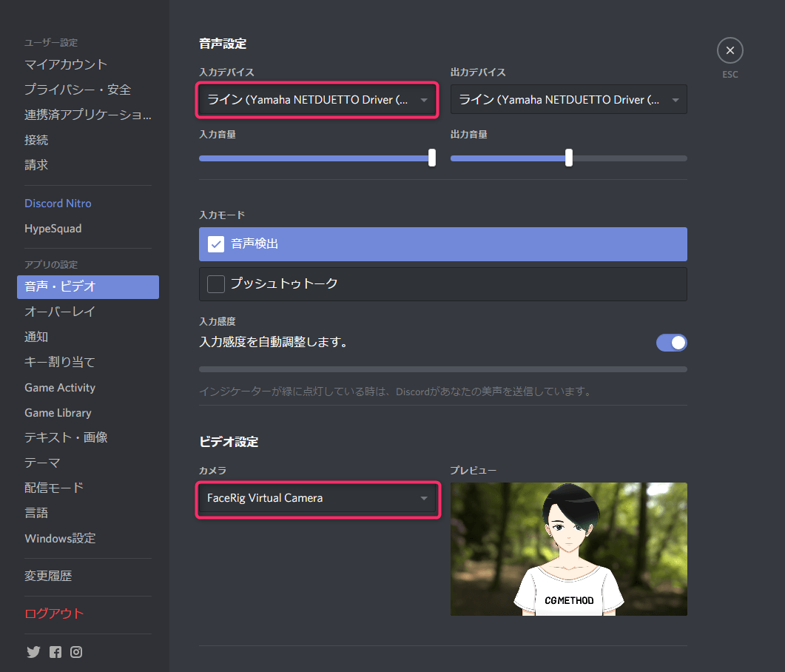
Task: Click the Discord Nitro link
Action: point(58,204)
